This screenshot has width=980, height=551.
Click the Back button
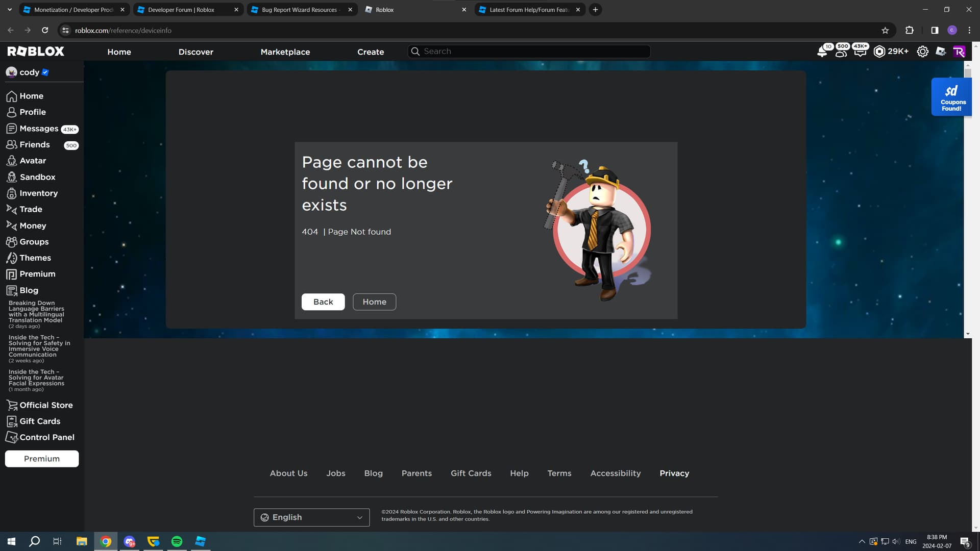[323, 302]
